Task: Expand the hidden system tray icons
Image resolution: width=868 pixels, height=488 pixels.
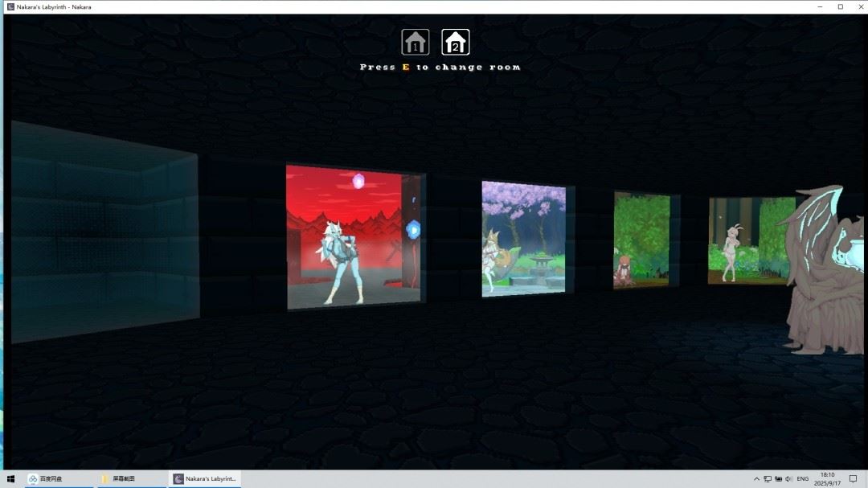Action: (756, 479)
